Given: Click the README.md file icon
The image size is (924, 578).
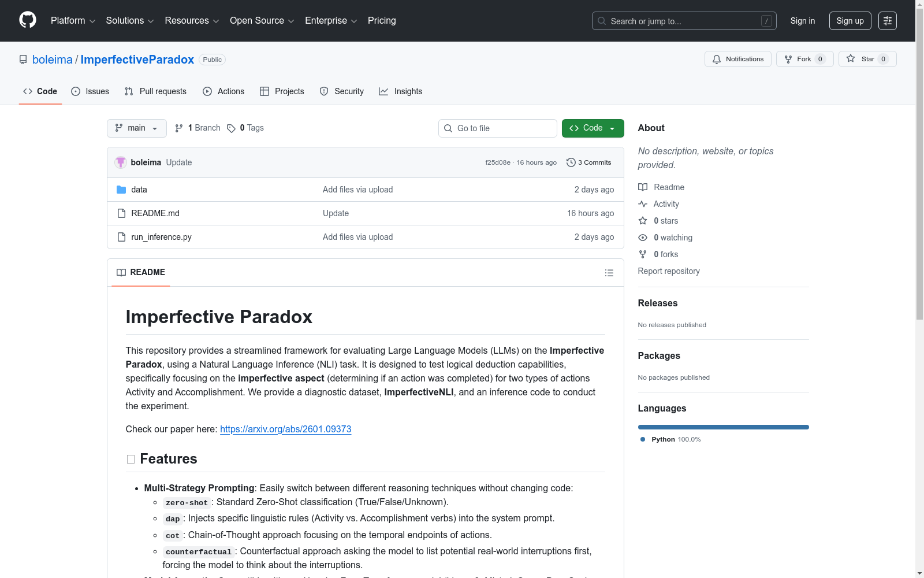Looking at the screenshot, I should tap(121, 213).
